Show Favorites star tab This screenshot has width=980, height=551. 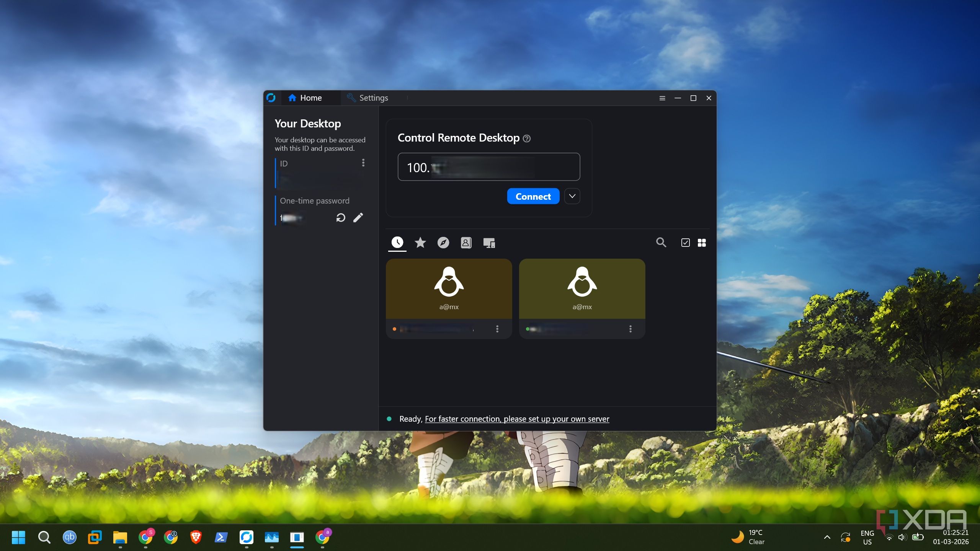click(x=420, y=243)
